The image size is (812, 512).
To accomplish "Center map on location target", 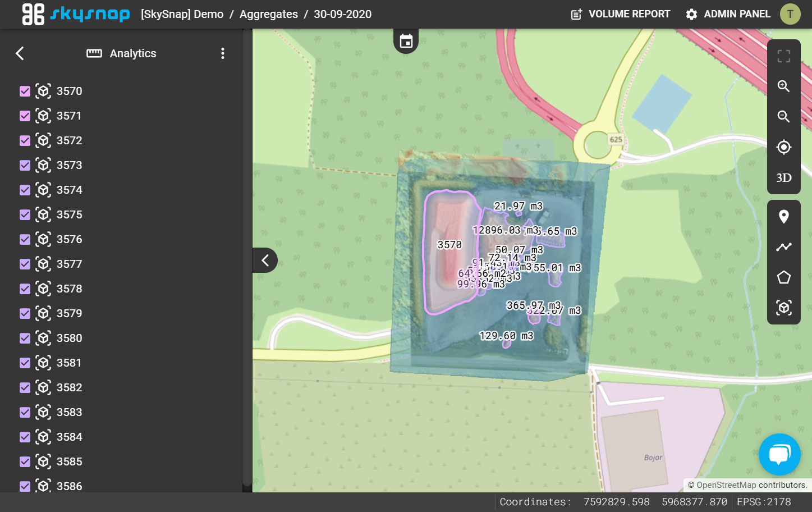I will click(x=784, y=147).
